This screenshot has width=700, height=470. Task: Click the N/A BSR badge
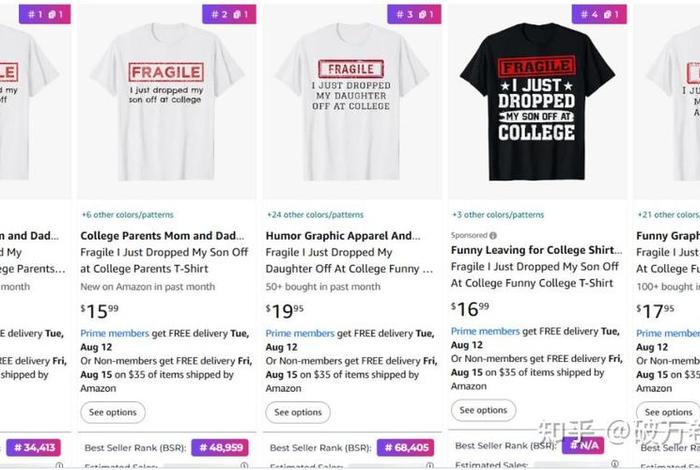pyautogui.click(x=582, y=445)
